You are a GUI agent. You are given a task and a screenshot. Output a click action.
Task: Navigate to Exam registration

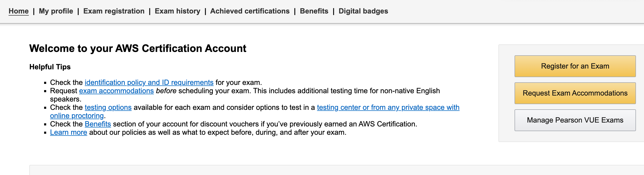[x=114, y=11]
